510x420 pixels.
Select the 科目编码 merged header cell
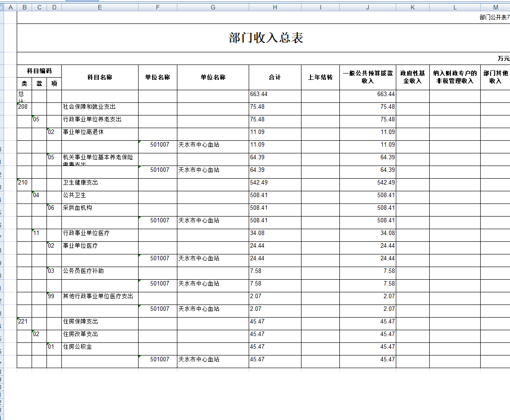(39, 71)
